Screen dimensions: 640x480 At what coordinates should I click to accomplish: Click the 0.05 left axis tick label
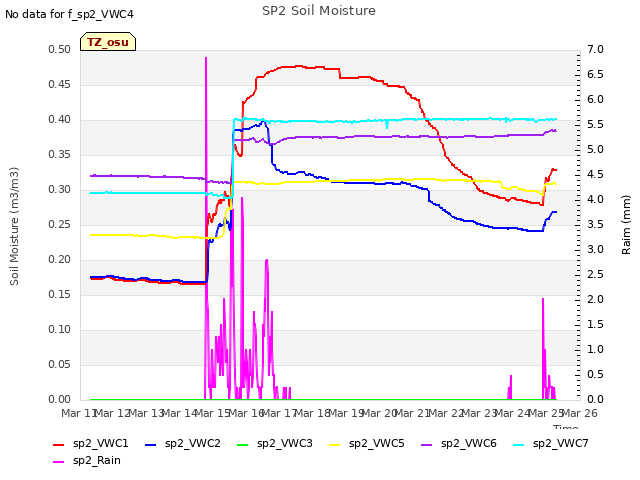pos(60,365)
